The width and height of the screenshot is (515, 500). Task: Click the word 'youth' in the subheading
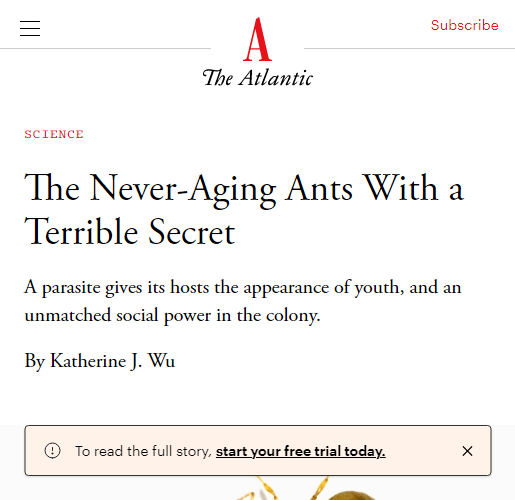[x=377, y=288]
